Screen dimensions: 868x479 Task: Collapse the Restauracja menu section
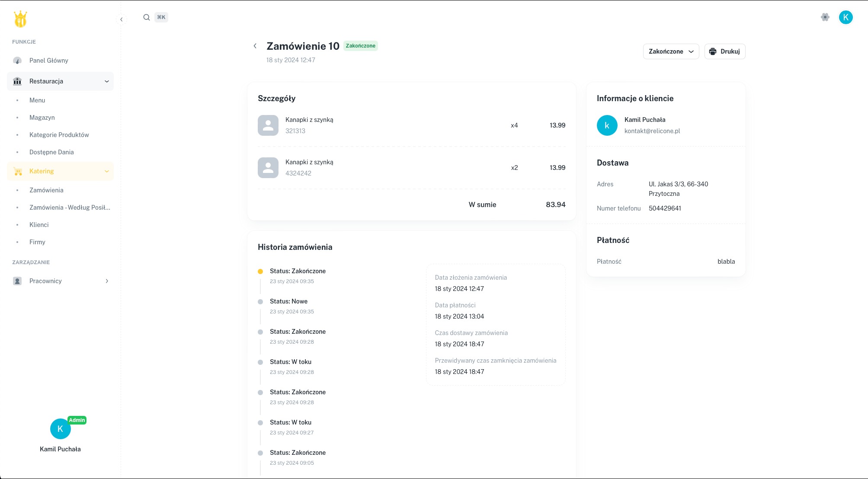(x=106, y=81)
